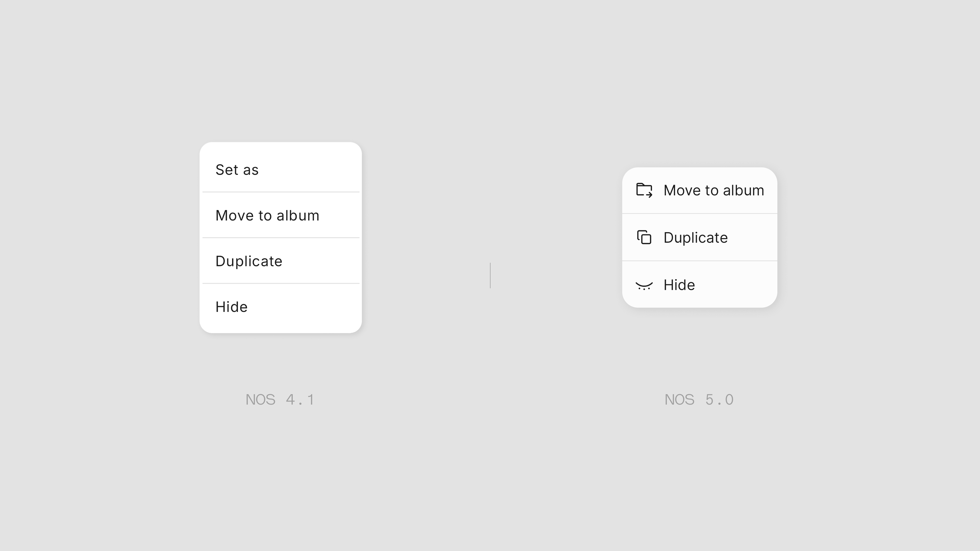Select Set as in the NOS 4.1 menu
This screenshot has height=551, width=980.
[x=280, y=170]
